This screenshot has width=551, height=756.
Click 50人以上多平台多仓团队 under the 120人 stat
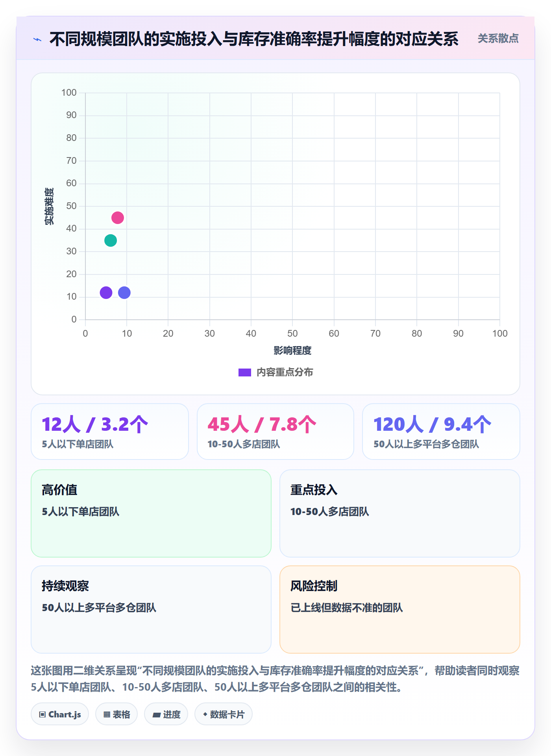pyautogui.click(x=426, y=444)
